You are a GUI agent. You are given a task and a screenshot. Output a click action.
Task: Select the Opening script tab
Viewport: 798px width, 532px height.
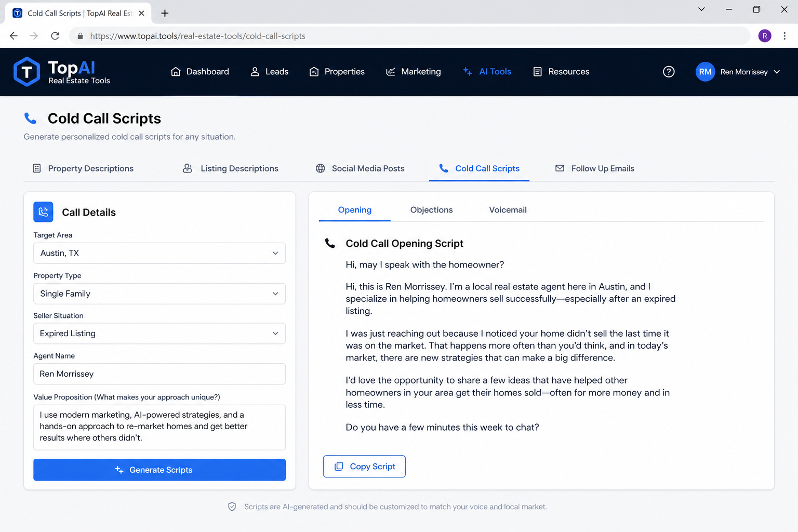point(355,210)
